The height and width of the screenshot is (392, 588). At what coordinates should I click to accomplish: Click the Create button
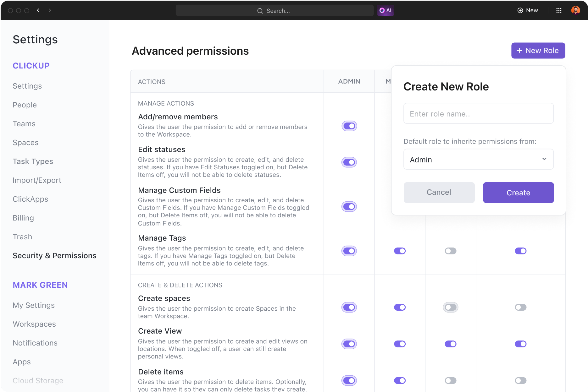tap(518, 193)
